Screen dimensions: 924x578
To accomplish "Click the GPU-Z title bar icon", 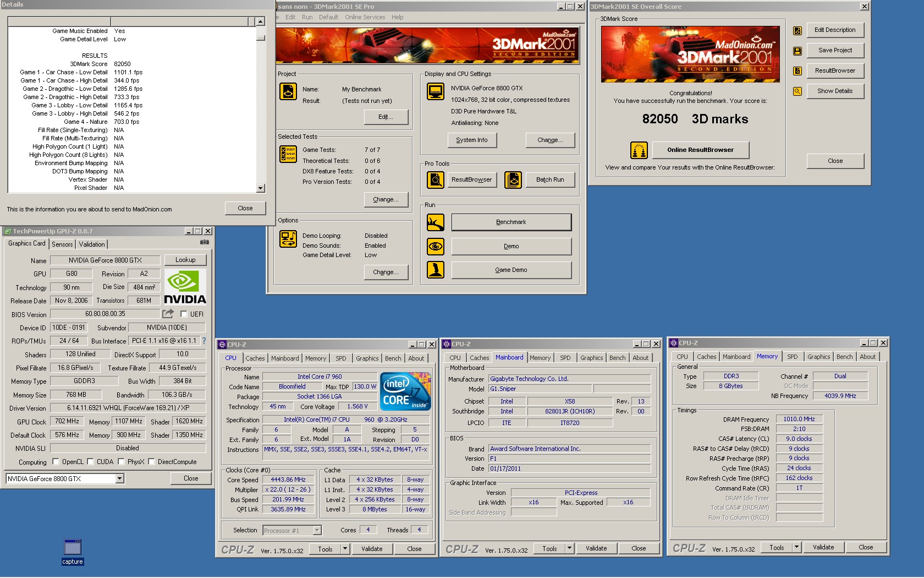I will click(x=8, y=231).
